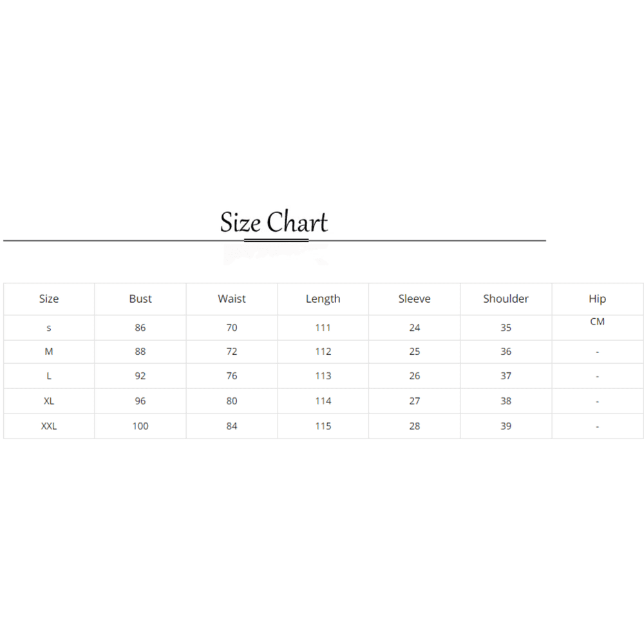Select the XXL size row label
This screenshot has width=644, height=644.
click(49, 426)
